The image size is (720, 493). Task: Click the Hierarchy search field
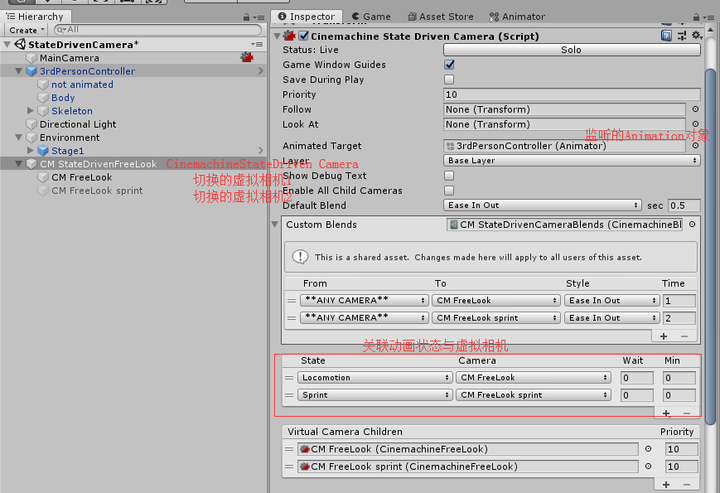(158, 30)
